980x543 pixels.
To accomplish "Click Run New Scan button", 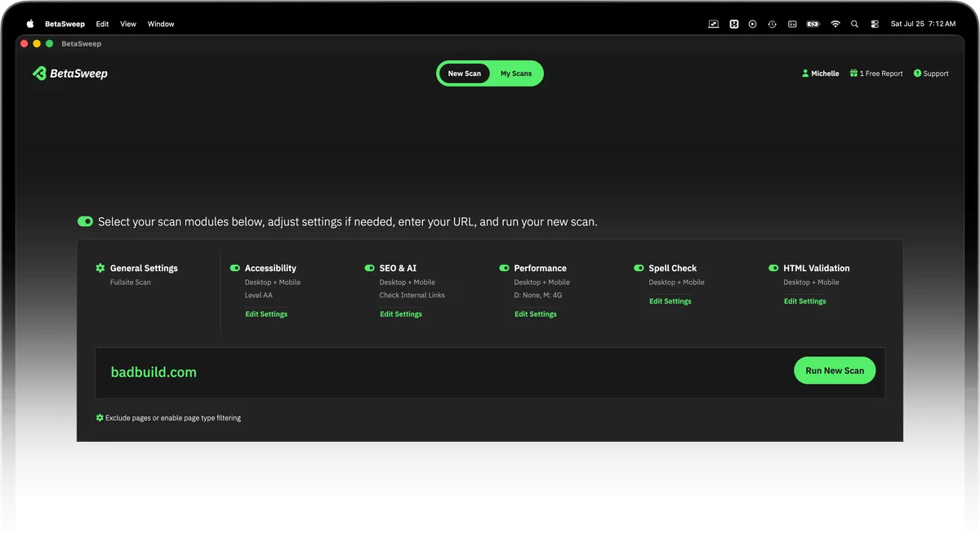I will coord(835,371).
